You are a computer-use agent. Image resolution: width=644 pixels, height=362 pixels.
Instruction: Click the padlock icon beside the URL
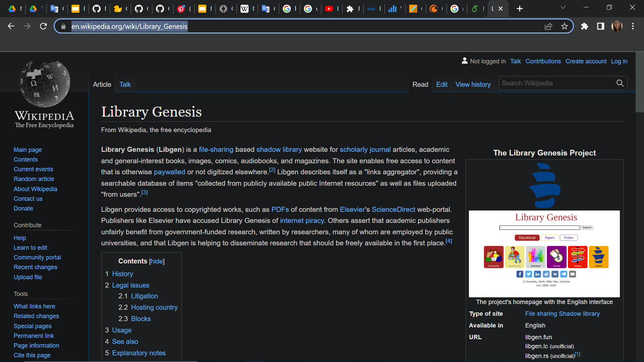pos(63,26)
